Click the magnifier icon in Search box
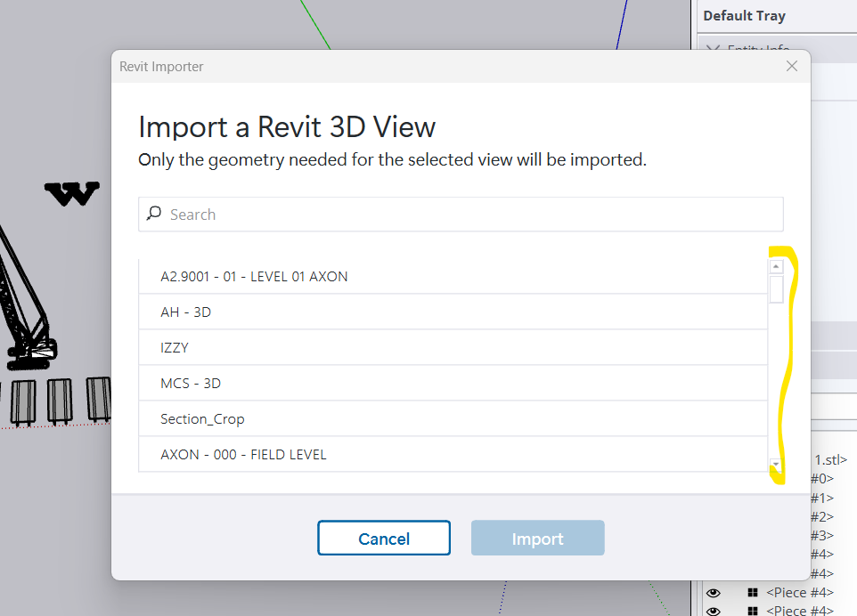 click(x=153, y=213)
